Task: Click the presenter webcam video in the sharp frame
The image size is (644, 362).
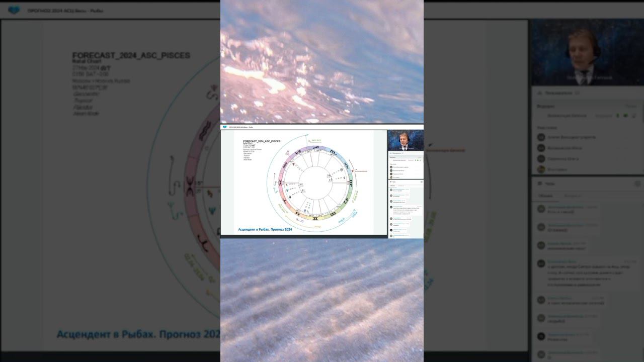Action: tap(406, 140)
